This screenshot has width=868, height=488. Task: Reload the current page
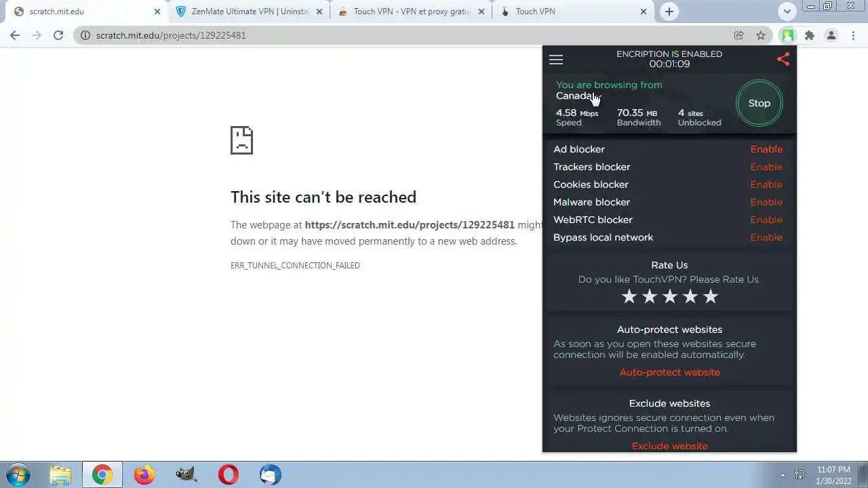(58, 35)
